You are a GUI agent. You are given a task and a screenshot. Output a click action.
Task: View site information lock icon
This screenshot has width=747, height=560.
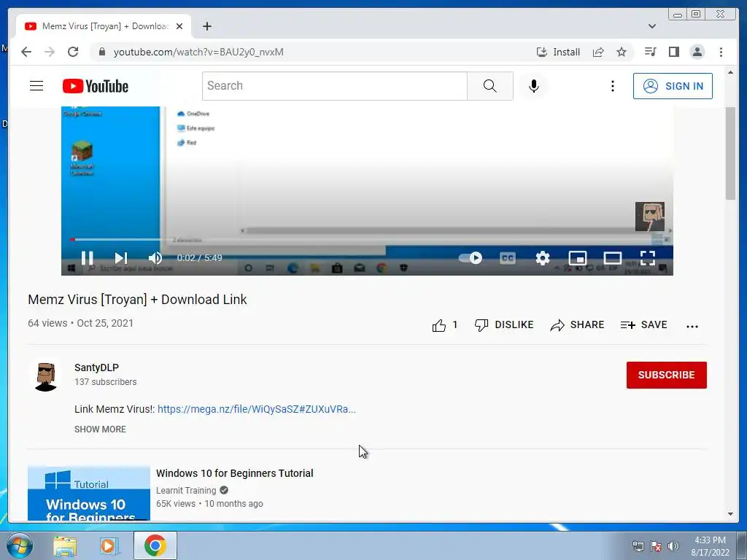click(x=101, y=52)
